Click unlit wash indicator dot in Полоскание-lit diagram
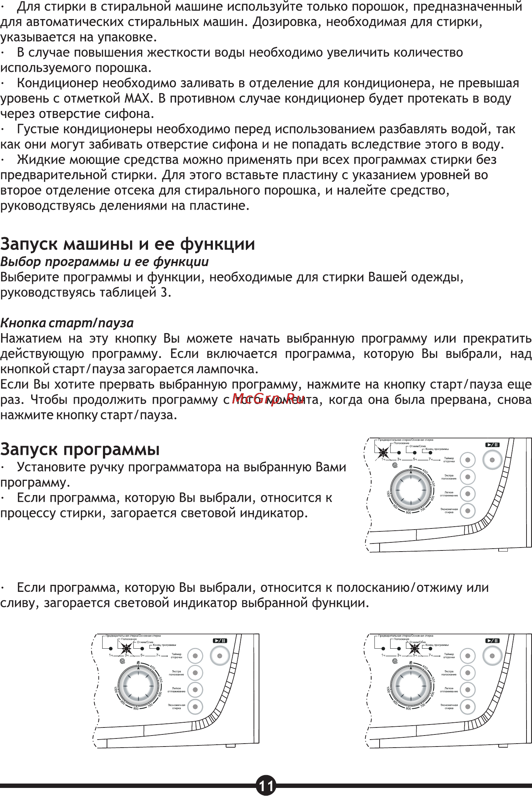Viewport: 532px width, 796px height. coord(111,649)
